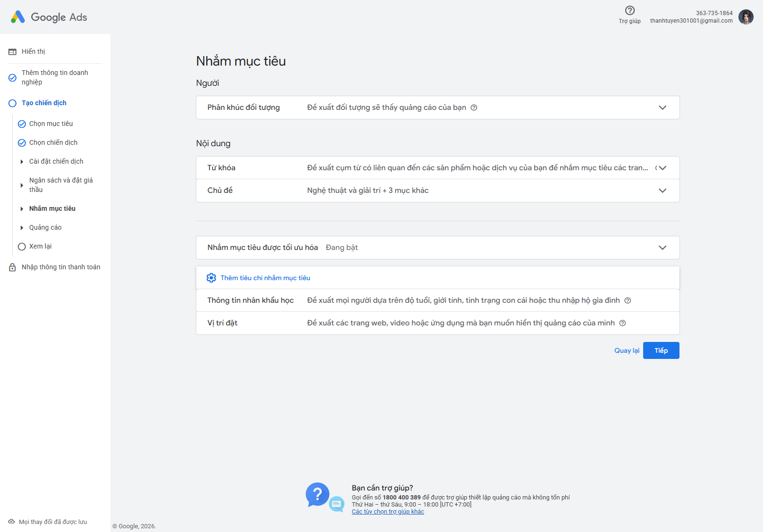
Task: Click the cloud saved-changes icon
Action: coord(11,522)
